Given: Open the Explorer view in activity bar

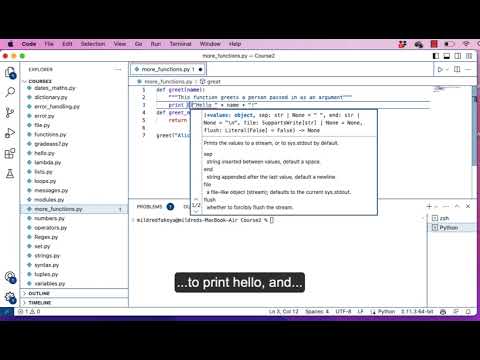Looking at the screenshot, I should point(10,72).
